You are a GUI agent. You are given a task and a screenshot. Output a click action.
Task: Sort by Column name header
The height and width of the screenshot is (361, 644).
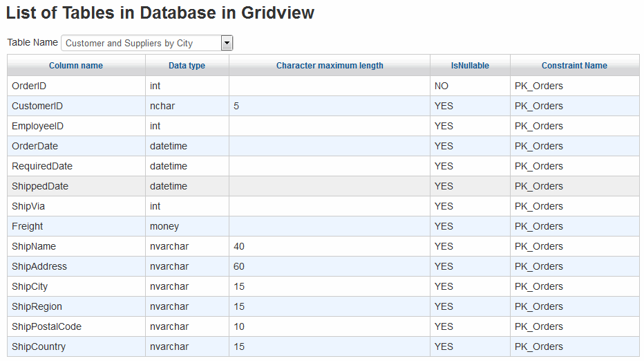[76, 66]
